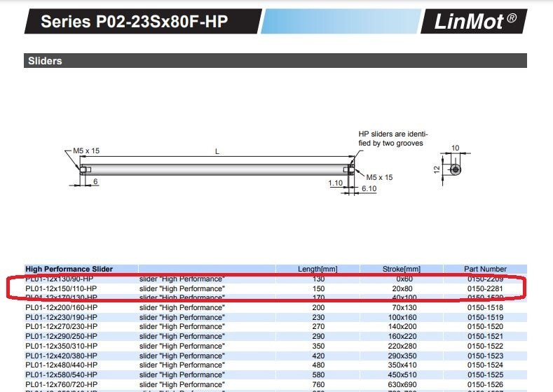The image size is (553, 392).
Task: Click the 'Stroke[mm]' column header
Action: pos(402,269)
